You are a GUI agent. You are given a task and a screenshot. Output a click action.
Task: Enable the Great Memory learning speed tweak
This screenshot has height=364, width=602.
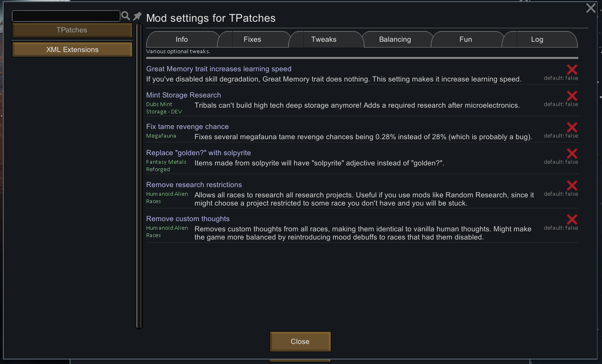coord(572,70)
